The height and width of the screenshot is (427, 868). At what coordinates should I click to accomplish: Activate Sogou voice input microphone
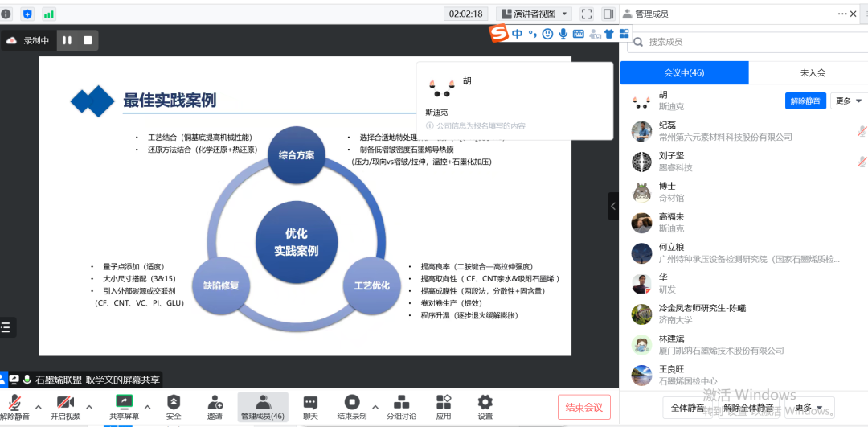click(563, 34)
